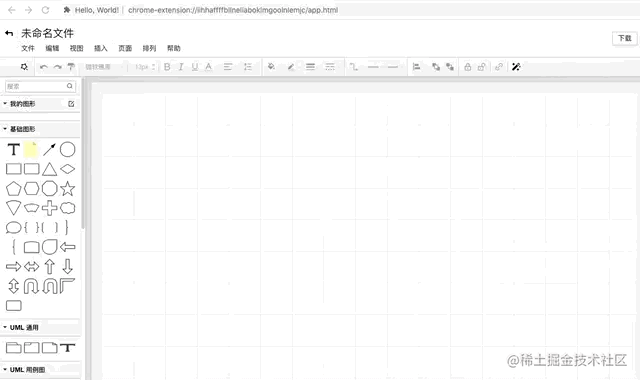Select the cloud shape
This screenshot has width=640, height=380.
point(67,208)
